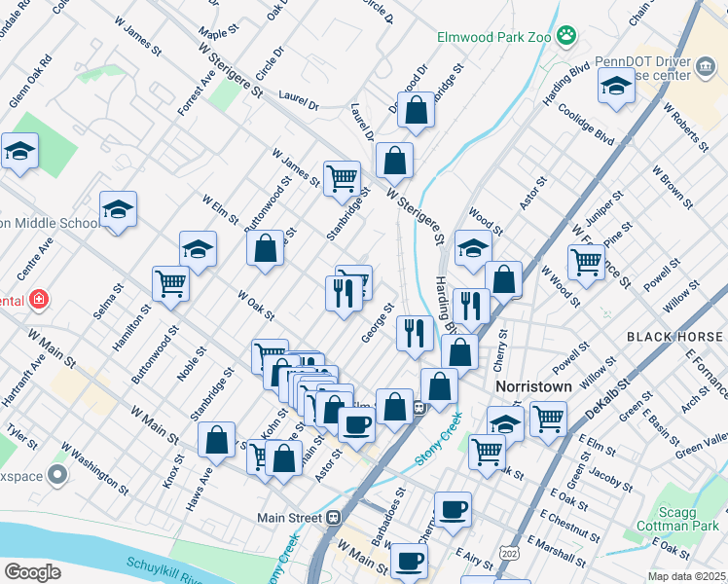Select the Knox St label

pos(173,471)
